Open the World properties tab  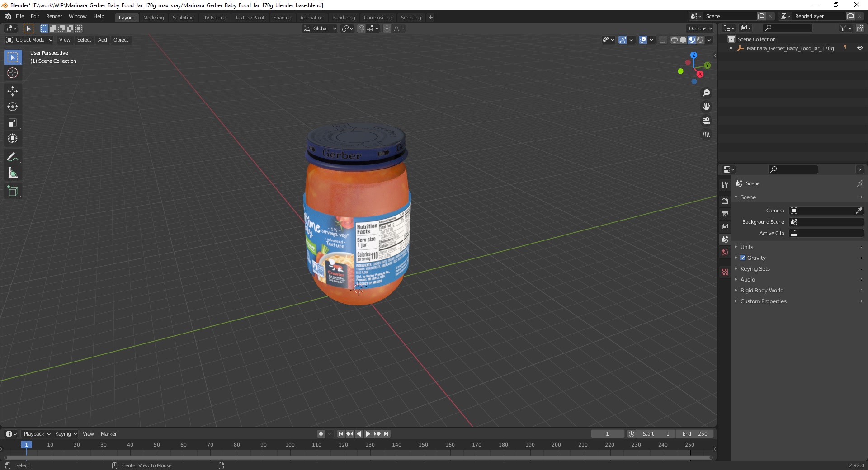tap(725, 252)
